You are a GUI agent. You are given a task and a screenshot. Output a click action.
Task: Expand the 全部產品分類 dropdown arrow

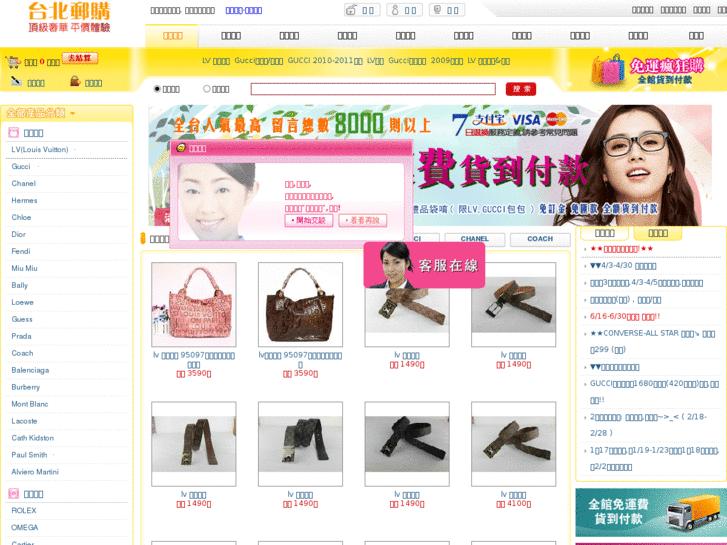[x=73, y=113]
